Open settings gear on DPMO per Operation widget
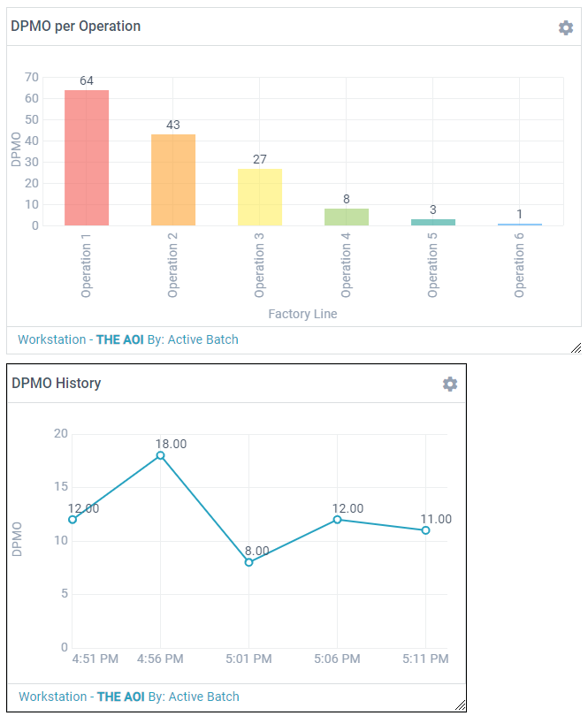This screenshot has width=588, height=716. 565,27
